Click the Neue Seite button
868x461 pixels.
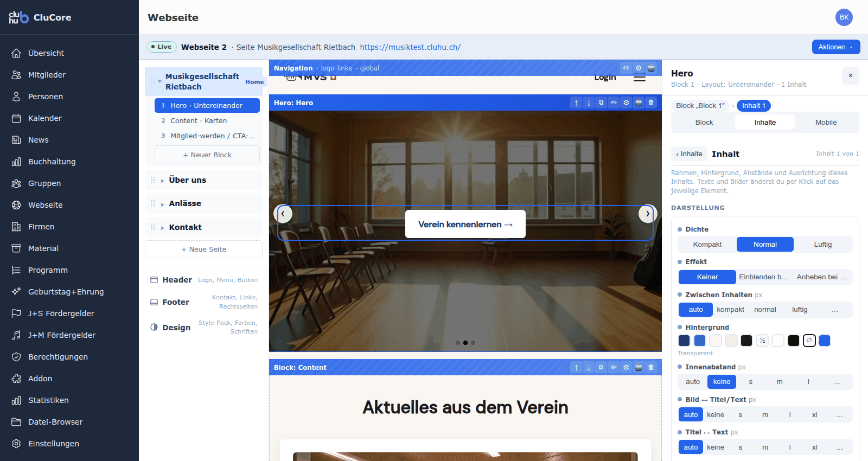point(203,249)
